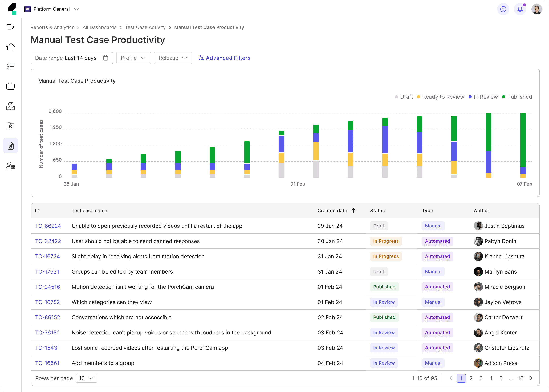Expand the Profile filter dropdown
Image resolution: width=549 pixels, height=392 pixels.
point(133,58)
